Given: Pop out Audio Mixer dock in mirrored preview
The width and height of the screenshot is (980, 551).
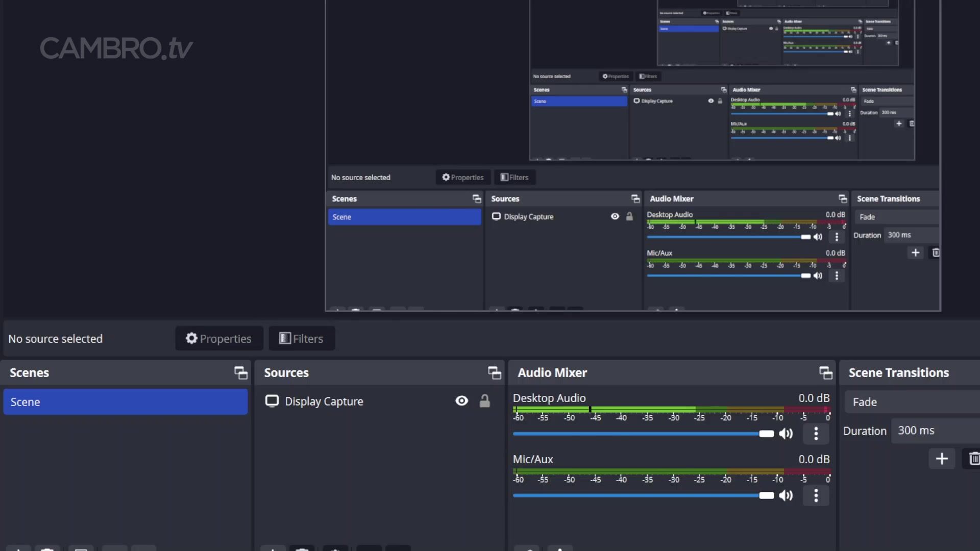Looking at the screenshot, I should [x=843, y=199].
